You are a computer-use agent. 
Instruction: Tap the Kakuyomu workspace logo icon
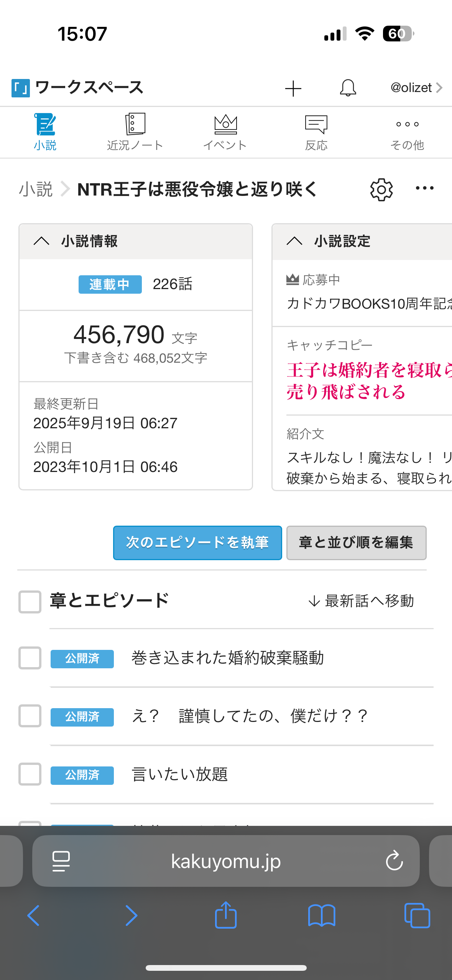pos(21,88)
